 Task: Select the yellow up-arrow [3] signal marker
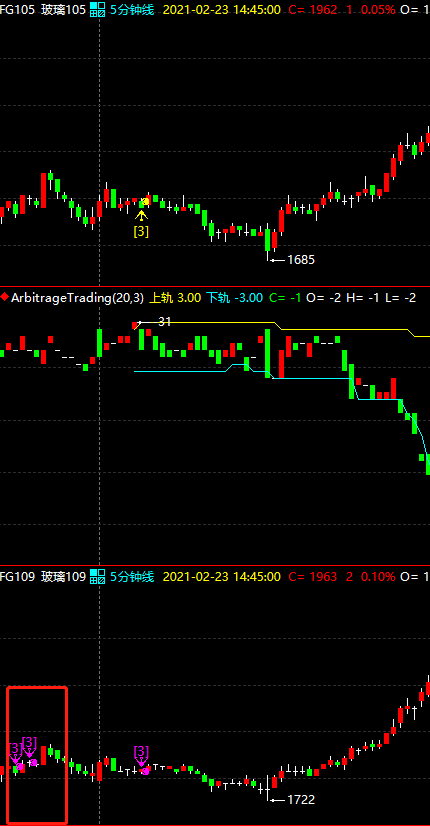click(x=141, y=223)
